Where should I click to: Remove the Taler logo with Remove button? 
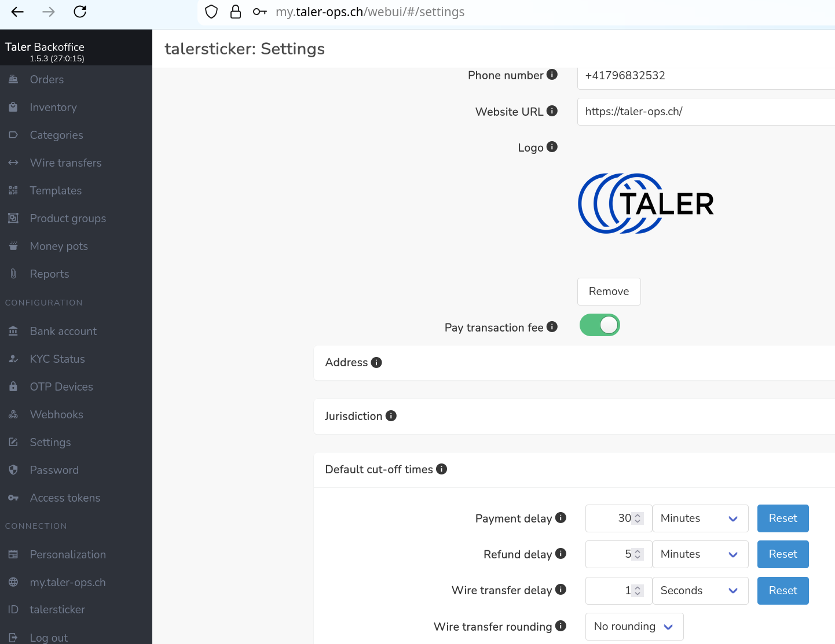[609, 292]
